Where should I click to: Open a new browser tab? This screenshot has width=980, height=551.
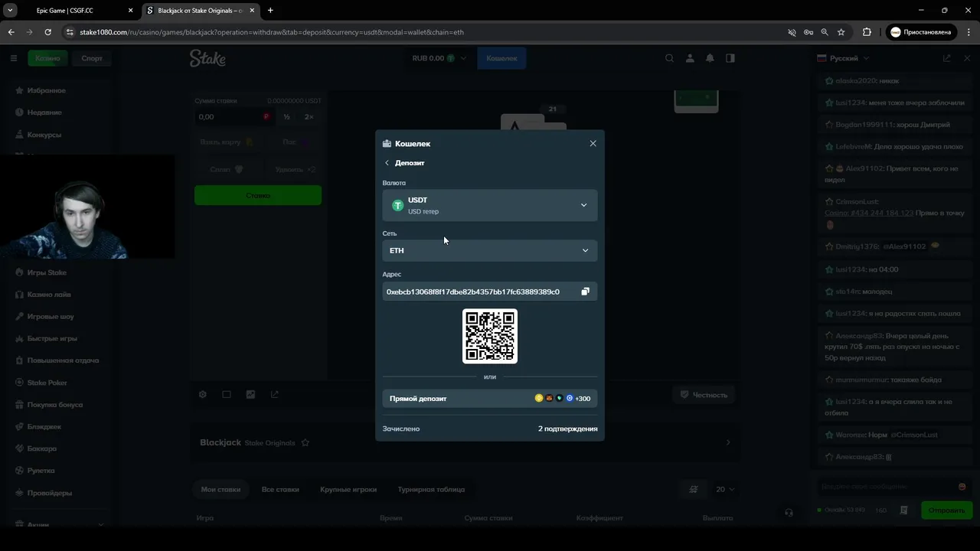270,11
